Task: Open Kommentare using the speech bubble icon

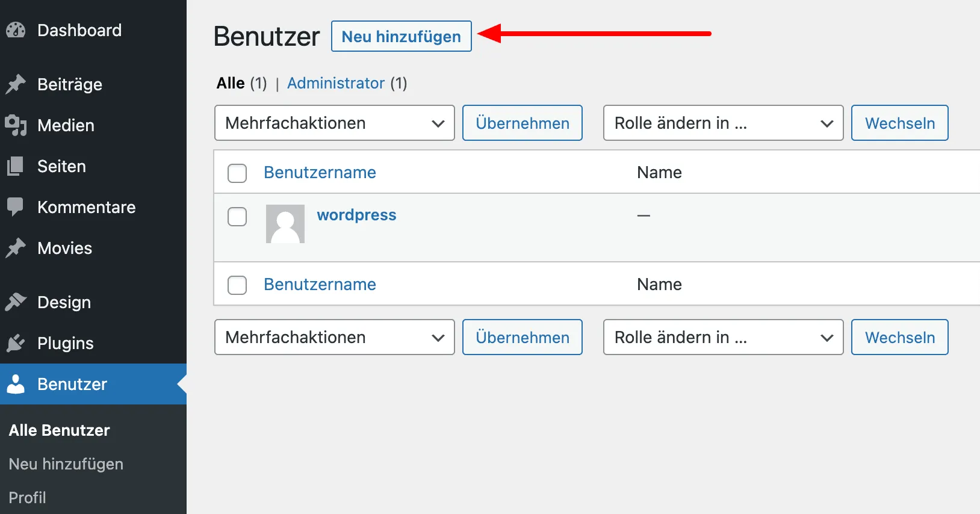Action: [x=16, y=207]
